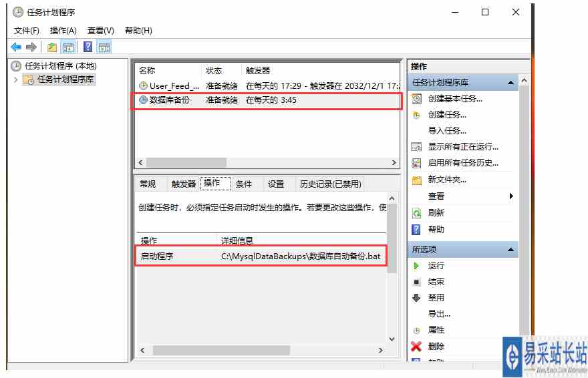The height and width of the screenshot is (378, 588).
Task: Sort by the 名称 column header
Action: click(168, 70)
